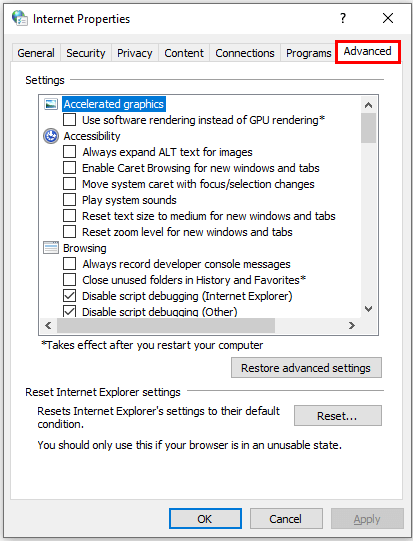
Task: Click the Internet Properties globe icon
Action: point(19,18)
